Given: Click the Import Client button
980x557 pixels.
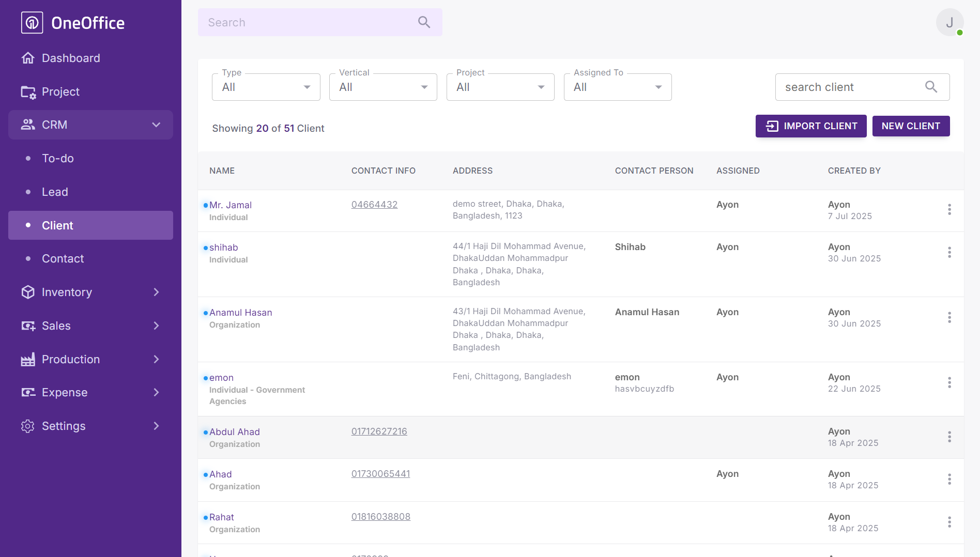Looking at the screenshot, I should pos(810,126).
